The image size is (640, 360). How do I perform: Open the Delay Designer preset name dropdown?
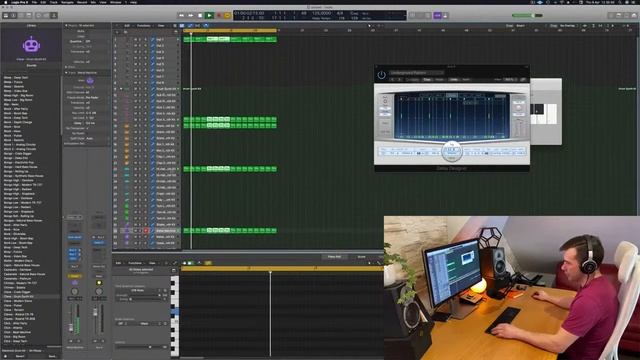416,73
